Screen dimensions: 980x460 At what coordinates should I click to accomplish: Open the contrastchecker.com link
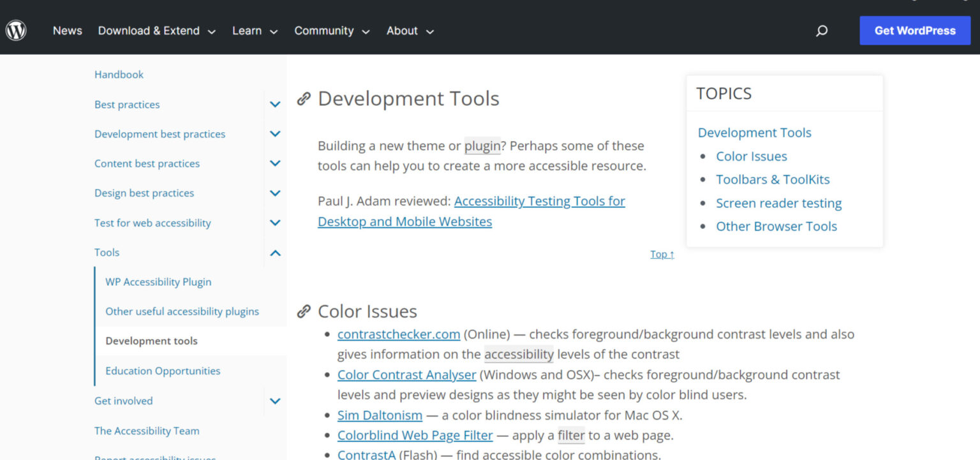tap(399, 334)
